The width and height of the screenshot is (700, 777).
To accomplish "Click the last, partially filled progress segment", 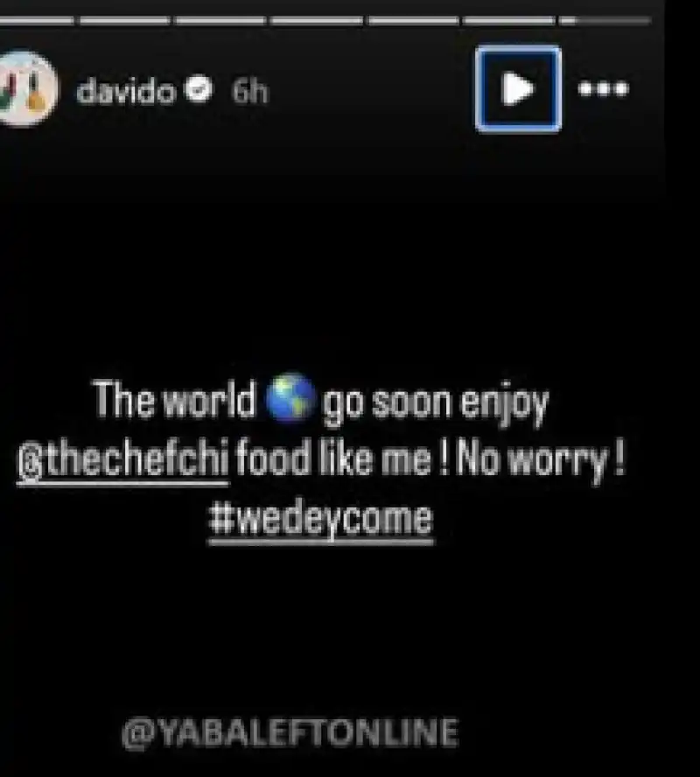I will coord(605,20).
